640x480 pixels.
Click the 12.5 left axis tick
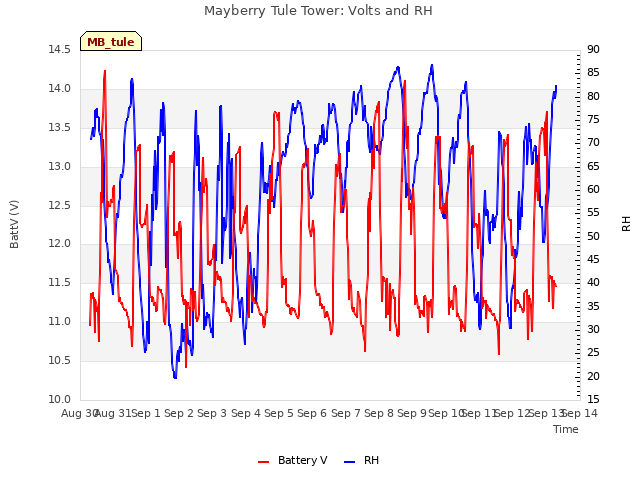pos(59,205)
